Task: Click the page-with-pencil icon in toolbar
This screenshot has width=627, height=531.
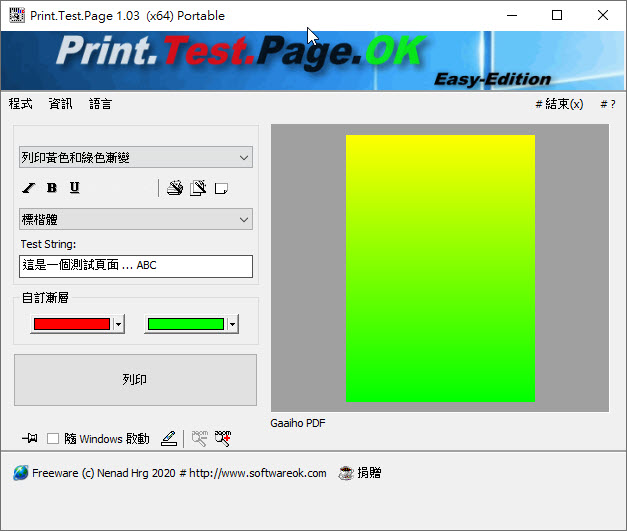Action: click(x=198, y=188)
